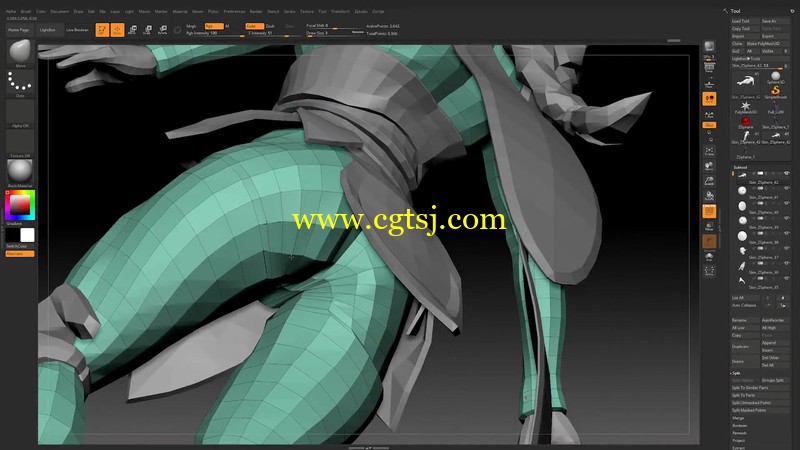Click the Rotate view icon on right shelf

click(709, 196)
